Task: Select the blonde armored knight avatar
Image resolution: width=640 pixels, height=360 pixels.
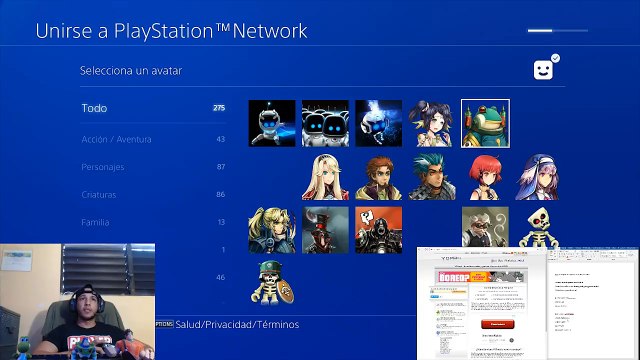Action: tap(272, 230)
